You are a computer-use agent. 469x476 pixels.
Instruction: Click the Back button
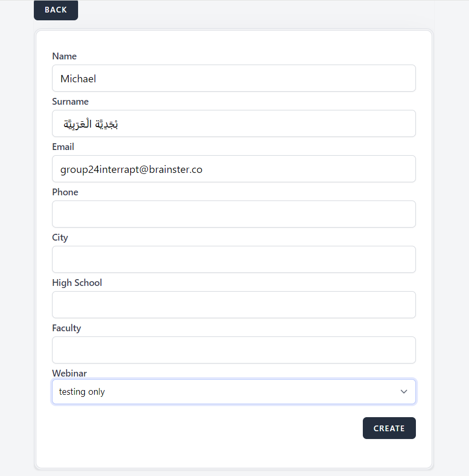pos(56,10)
